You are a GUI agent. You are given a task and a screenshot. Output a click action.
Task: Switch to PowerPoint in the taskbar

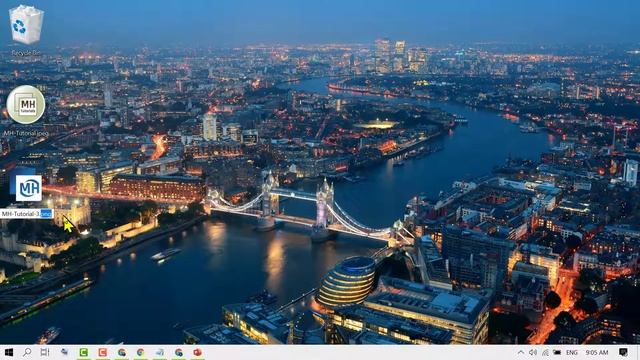(x=198, y=352)
